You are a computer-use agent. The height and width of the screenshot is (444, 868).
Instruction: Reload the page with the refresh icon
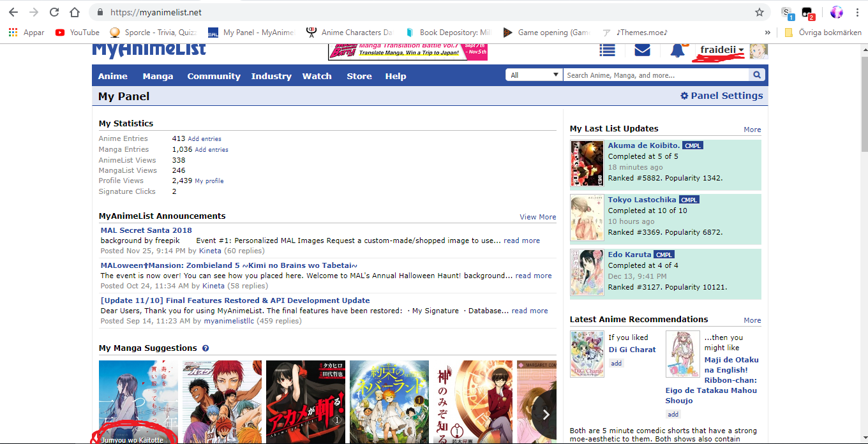pyautogui.click(x=54, y=12)
